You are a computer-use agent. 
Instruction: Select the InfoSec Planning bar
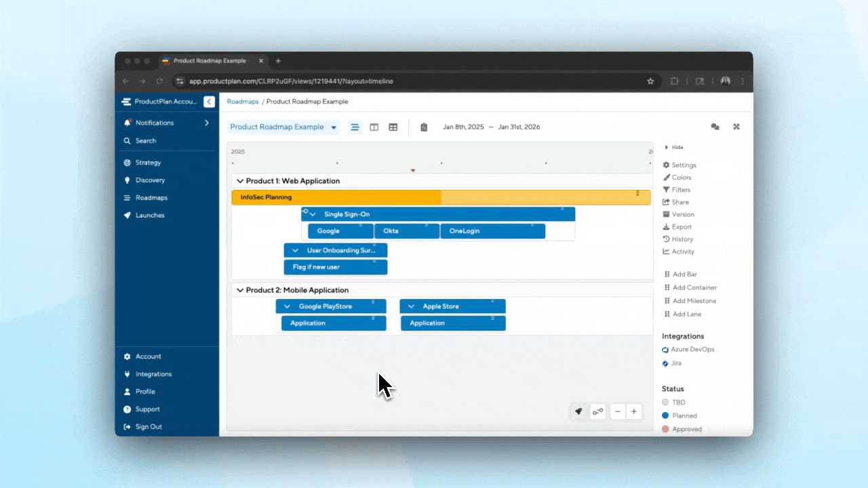point(336,197)
